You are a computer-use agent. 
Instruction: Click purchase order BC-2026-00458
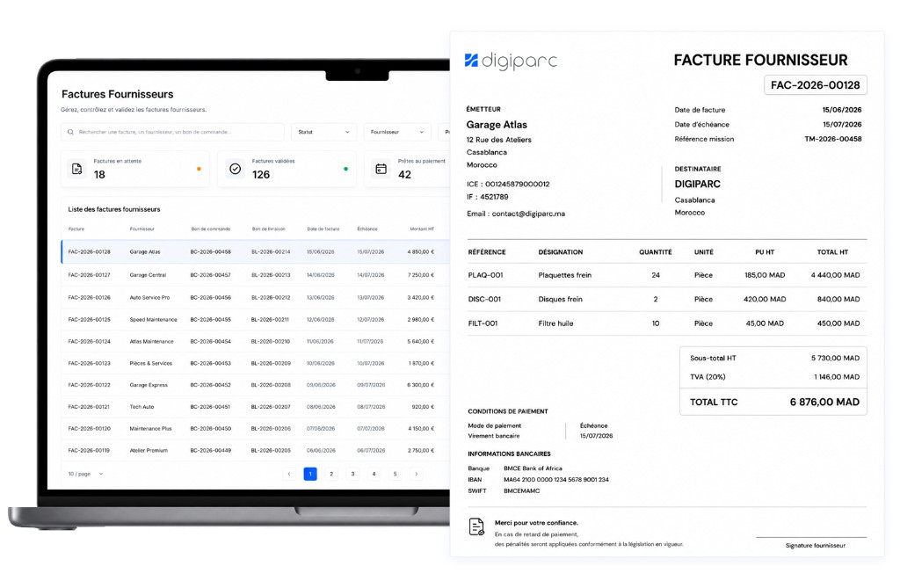(211, 252)
